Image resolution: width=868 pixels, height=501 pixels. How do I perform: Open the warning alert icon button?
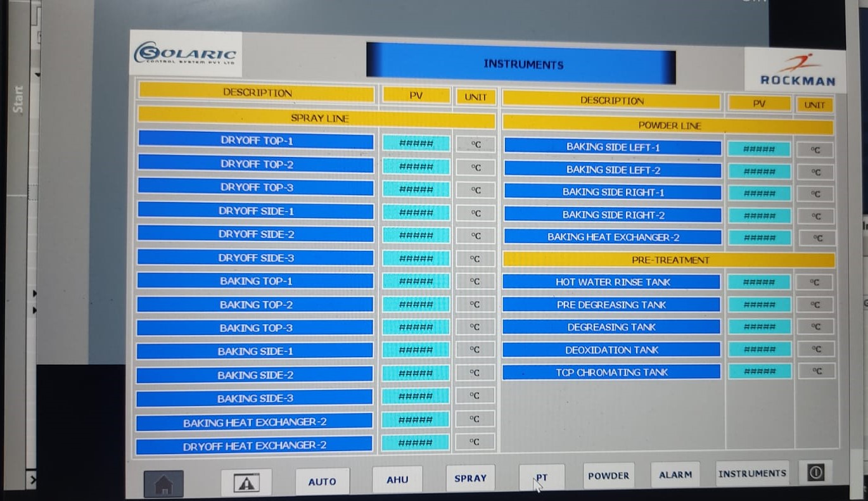(246, 483)
